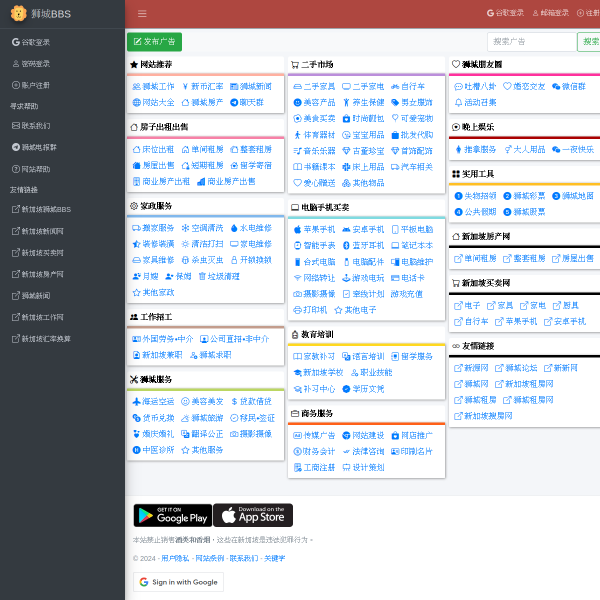The image size is (600, 600).
Task: Click the airplane icon for 海运空运
Action: 135,401
